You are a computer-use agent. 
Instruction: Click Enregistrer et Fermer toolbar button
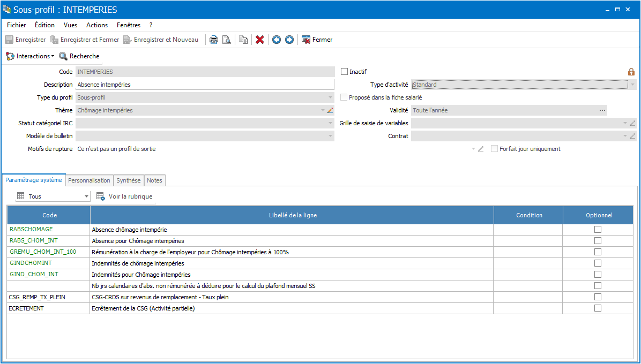tap(84, 40)
